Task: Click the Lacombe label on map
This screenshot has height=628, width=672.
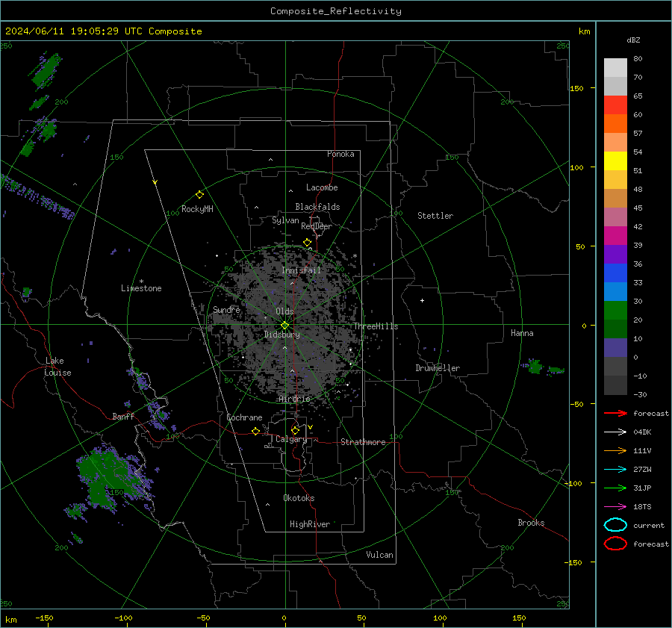Action: pos(322,187)
